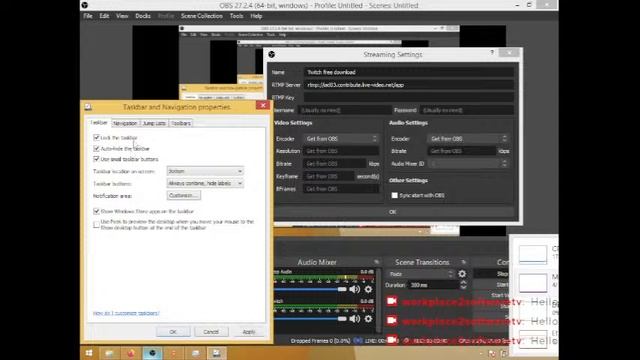Open the How do I customize taskbars link

(x=126, y=313)
